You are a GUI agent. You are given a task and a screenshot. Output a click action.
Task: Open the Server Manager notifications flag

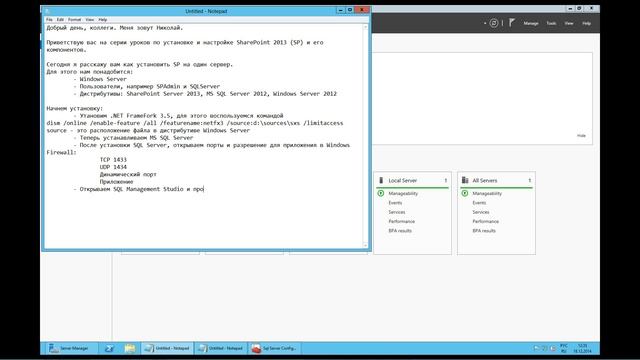pos(512,23)
